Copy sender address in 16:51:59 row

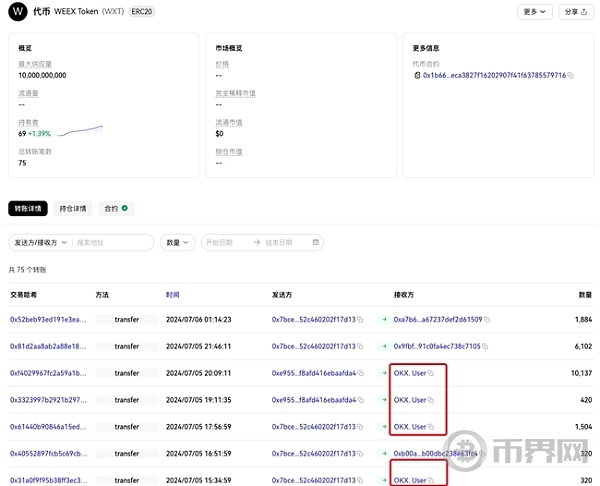coord(360,453)
